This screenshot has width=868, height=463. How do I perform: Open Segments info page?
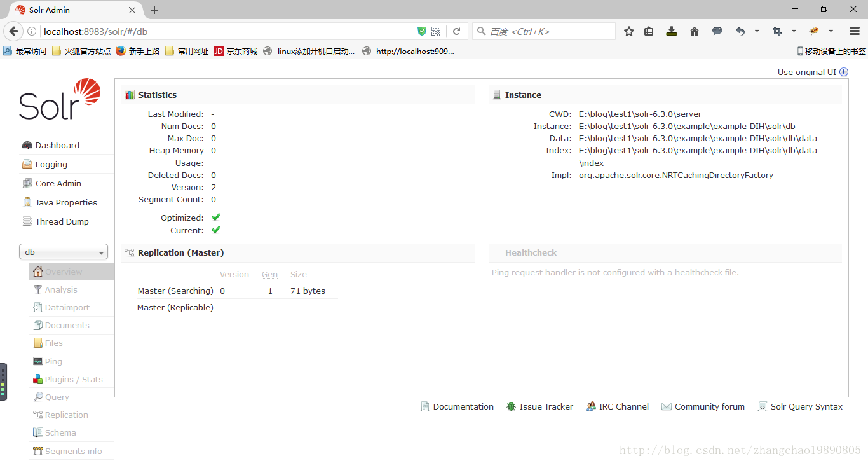(x=73, y=451)
